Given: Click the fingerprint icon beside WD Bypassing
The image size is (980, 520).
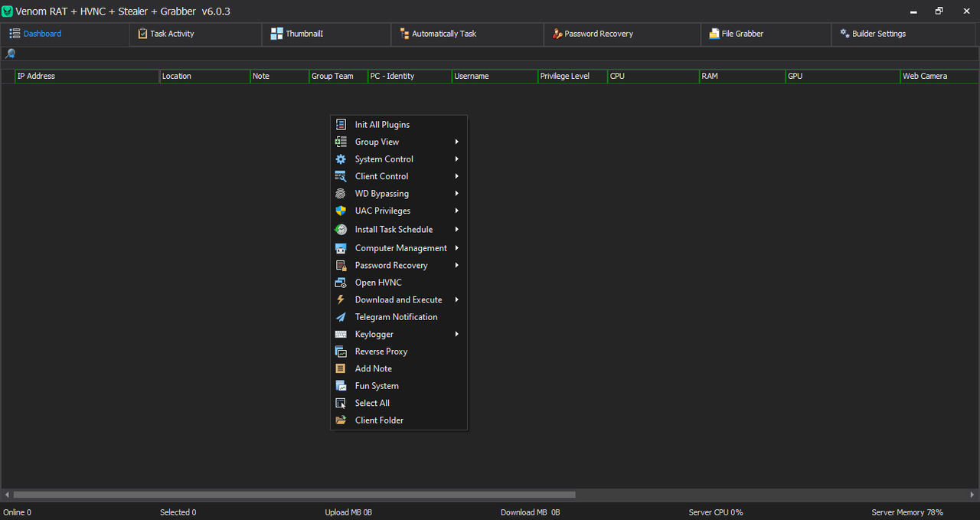Looking at the screenshot, I should [x=341, y=194].
